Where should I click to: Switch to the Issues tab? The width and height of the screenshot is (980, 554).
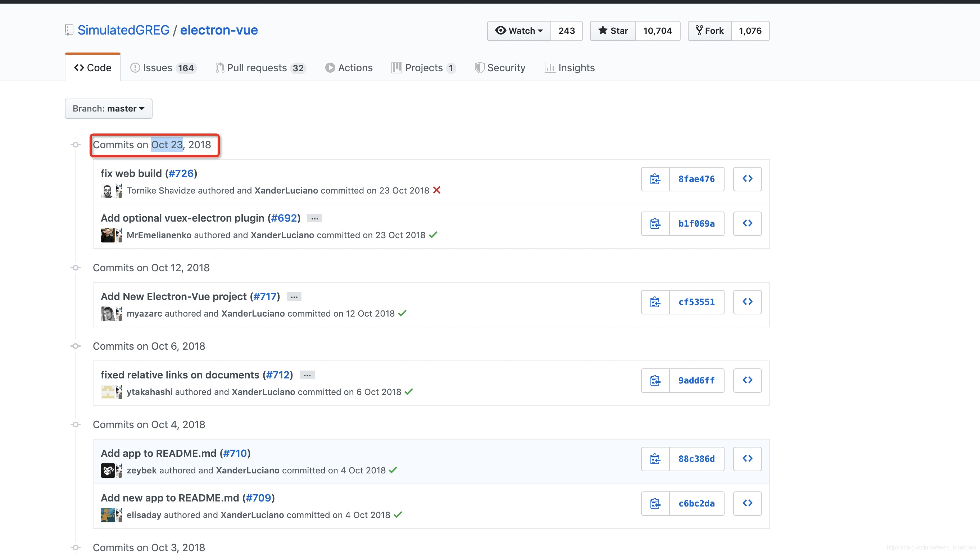coord(163,68)
